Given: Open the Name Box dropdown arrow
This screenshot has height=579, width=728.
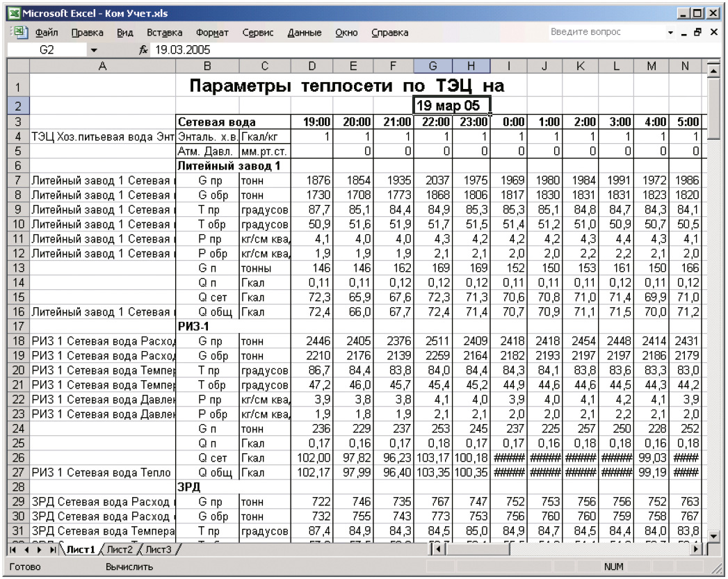Looking at the screenshot, I should click(94, 50).
